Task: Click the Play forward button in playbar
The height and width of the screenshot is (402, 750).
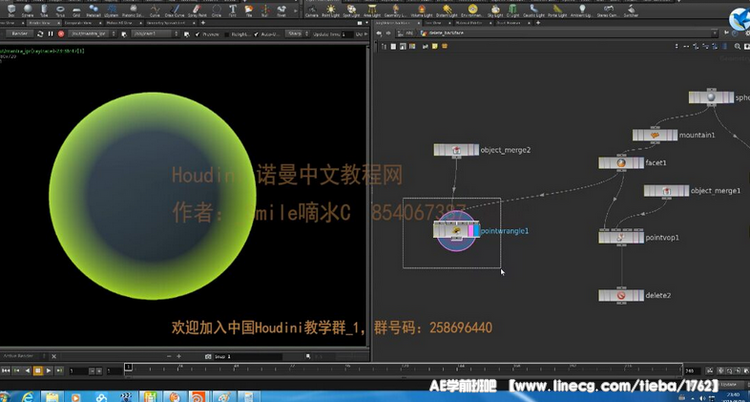Action: tap(48, 370)
